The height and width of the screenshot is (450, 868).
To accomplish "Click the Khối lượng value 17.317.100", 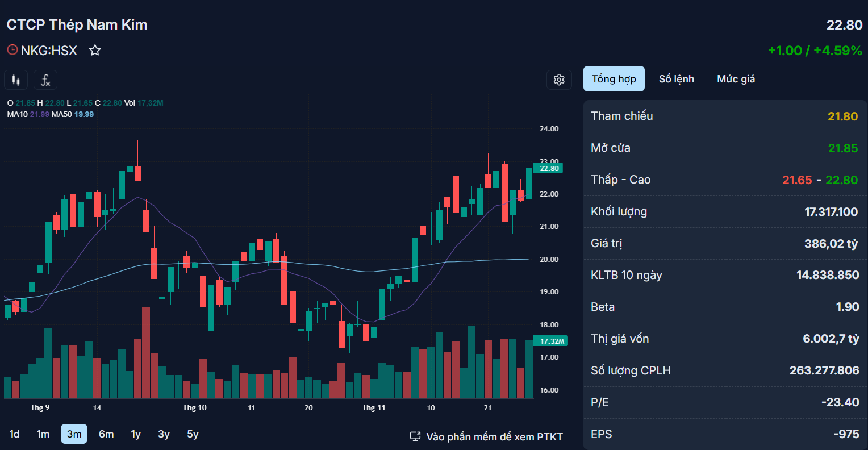I will (x=831, y=212).
